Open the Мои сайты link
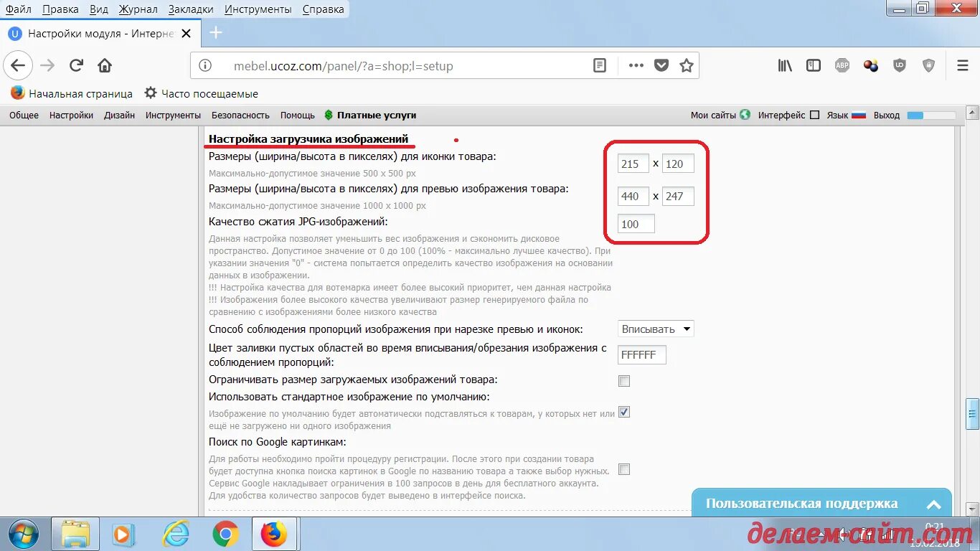Image resolution: width=980 pixels, height=551 pixels. [713, 115]
